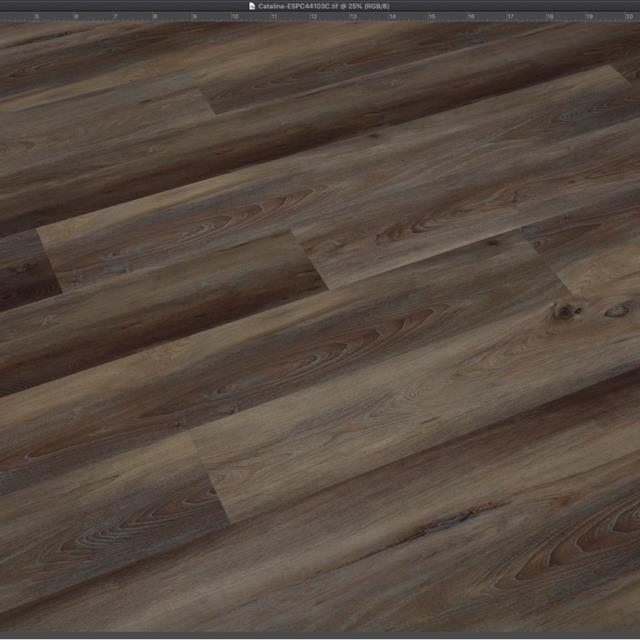This screenshot has height=640, width=640.
Task: Click the Catalina-ESPC44103C.tif document title
Action: pos(324,6)
